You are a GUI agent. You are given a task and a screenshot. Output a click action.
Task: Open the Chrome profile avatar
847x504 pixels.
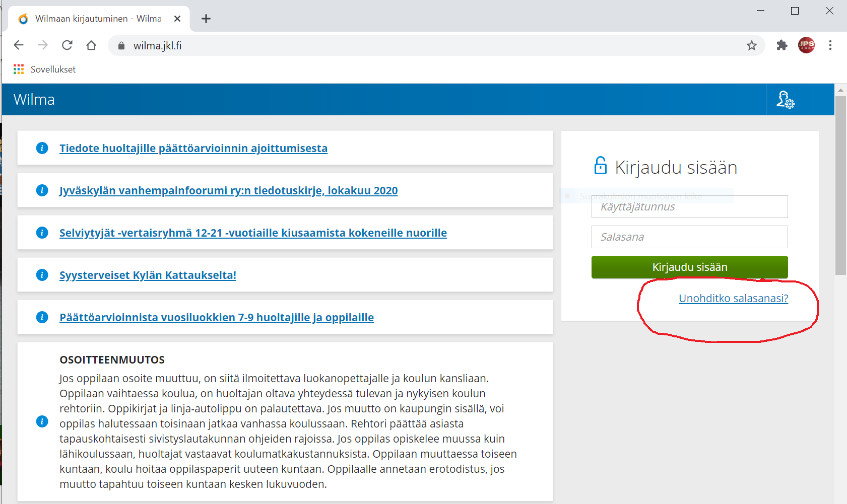tap(806, 45)
